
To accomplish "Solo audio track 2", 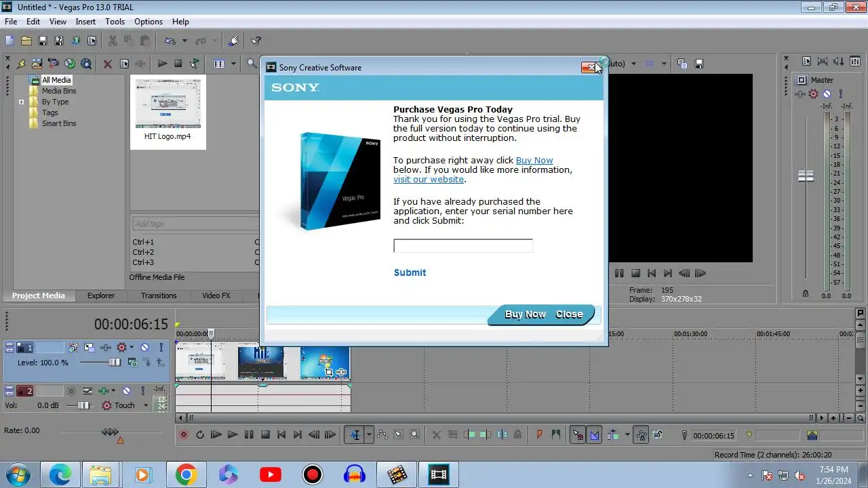I will [x=142, y=391].
